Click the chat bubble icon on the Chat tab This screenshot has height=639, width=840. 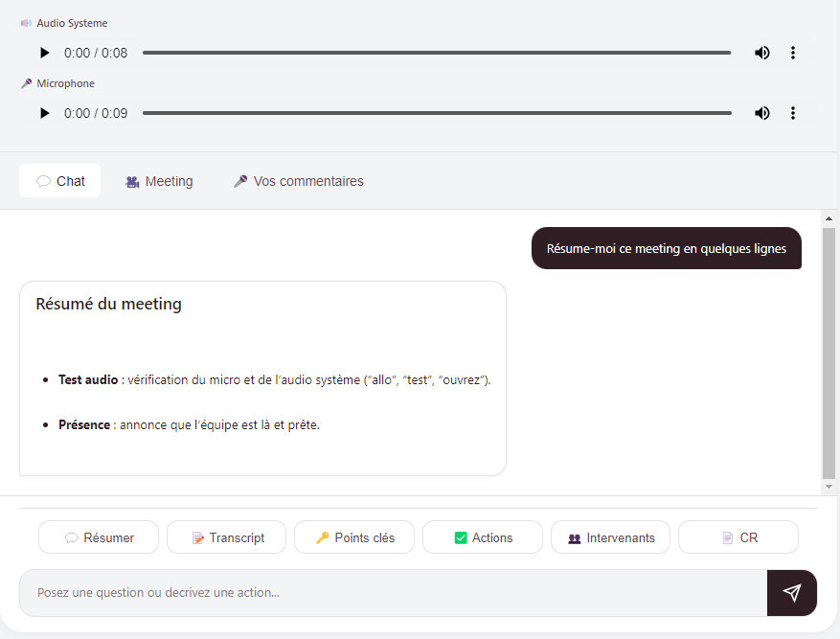click(x=42, y=180)
